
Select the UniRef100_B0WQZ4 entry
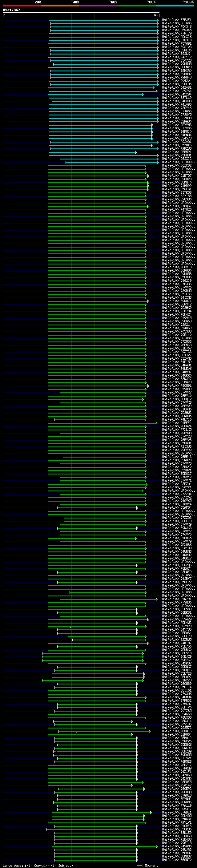click(x=177, y=301)
